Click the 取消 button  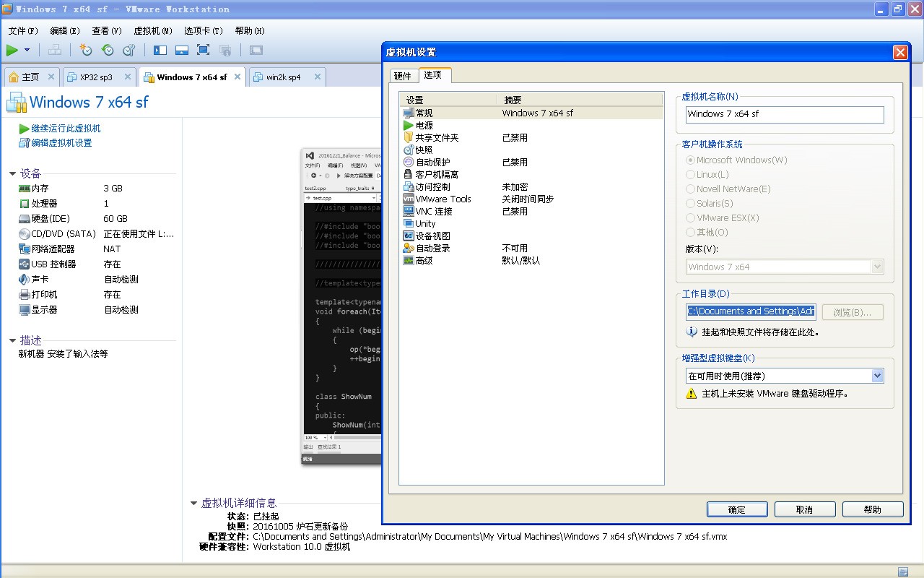[805, 509]
